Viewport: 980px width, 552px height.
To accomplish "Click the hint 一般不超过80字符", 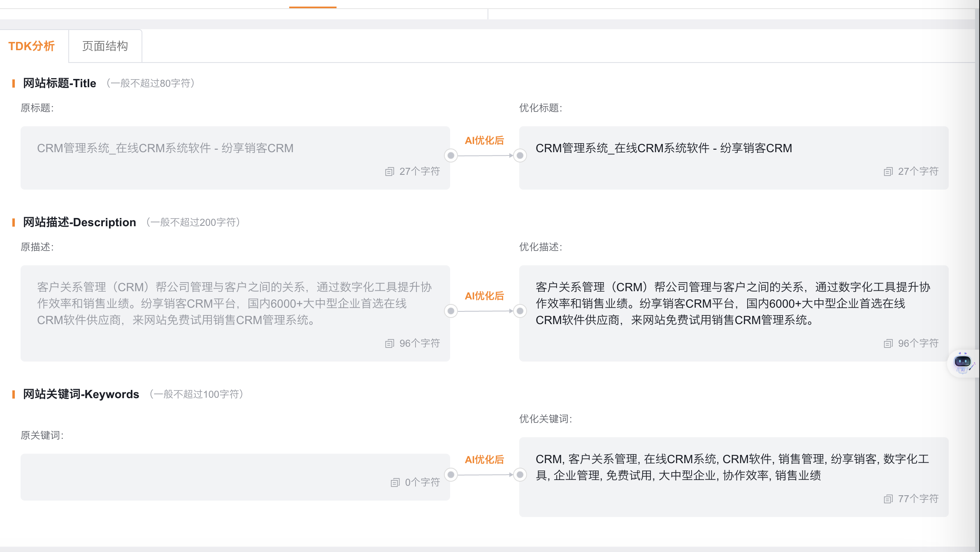I will click(151, 83).
